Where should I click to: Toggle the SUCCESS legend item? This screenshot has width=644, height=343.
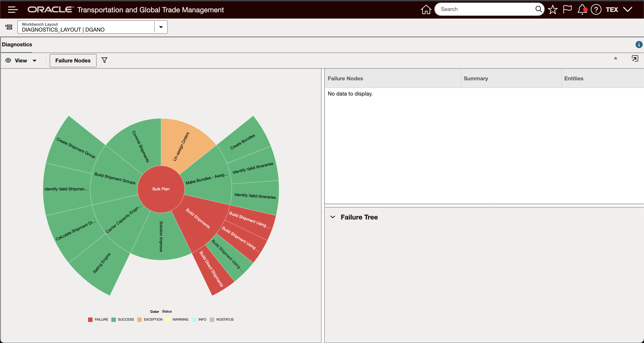pyautogui.click(x=123, y=320)
